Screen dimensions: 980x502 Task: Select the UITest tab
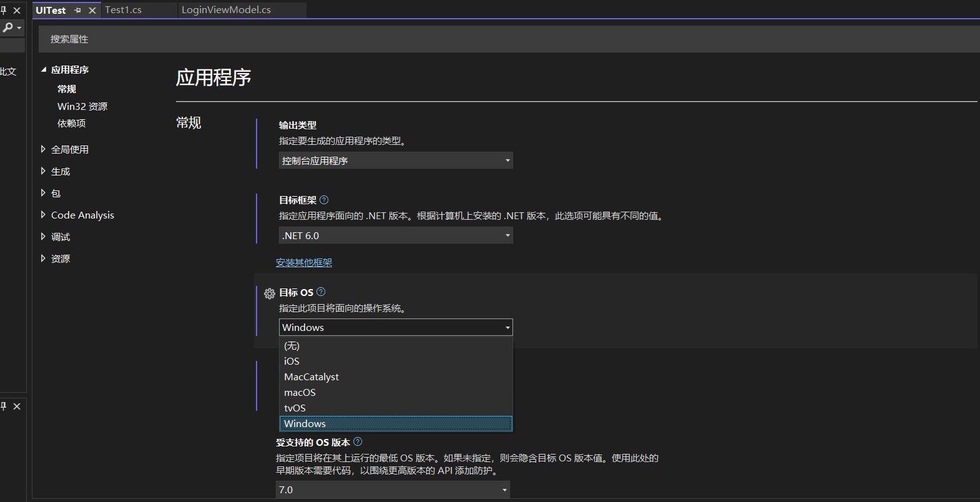[51, 10]
